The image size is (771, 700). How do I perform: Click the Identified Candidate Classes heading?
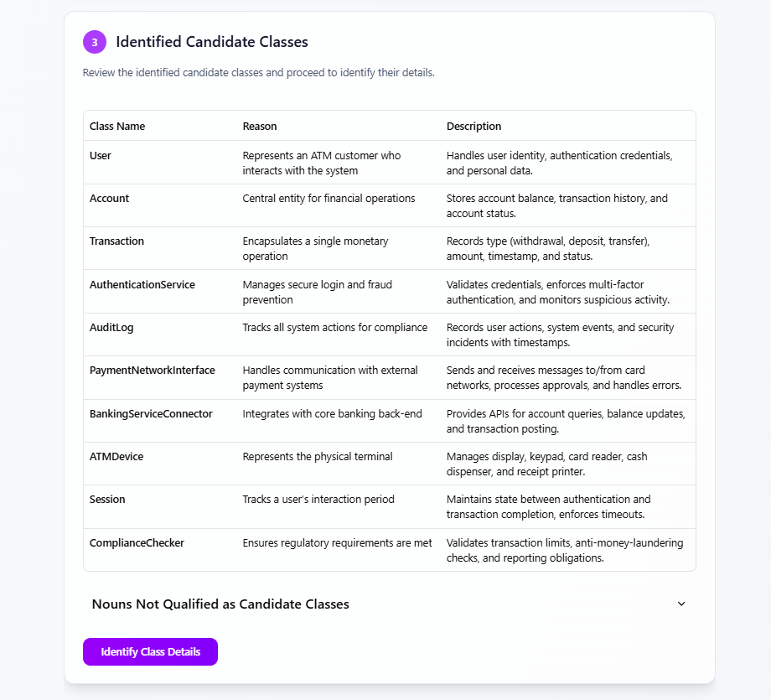pos(212,41)
